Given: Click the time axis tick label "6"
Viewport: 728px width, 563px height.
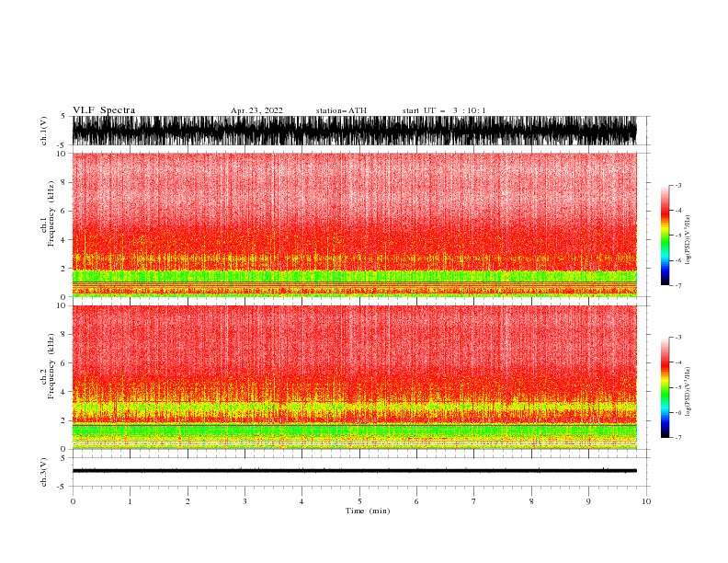Looking at the screenshot, I should pos(416,501).
